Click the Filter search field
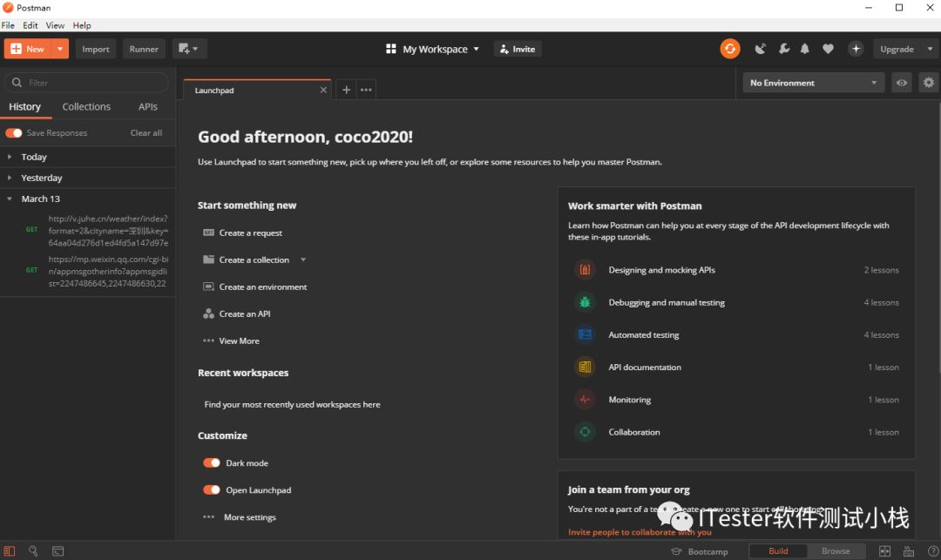The width and height of the screenshot is (941, 560). pos(87,83)
